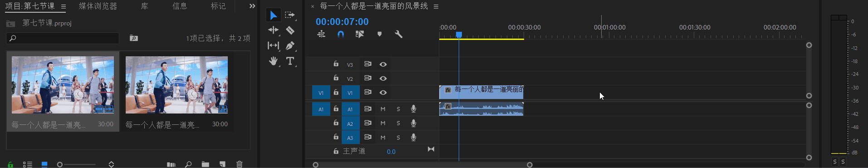
Task: Switch to 库 tab
Action: pos(145,6)
